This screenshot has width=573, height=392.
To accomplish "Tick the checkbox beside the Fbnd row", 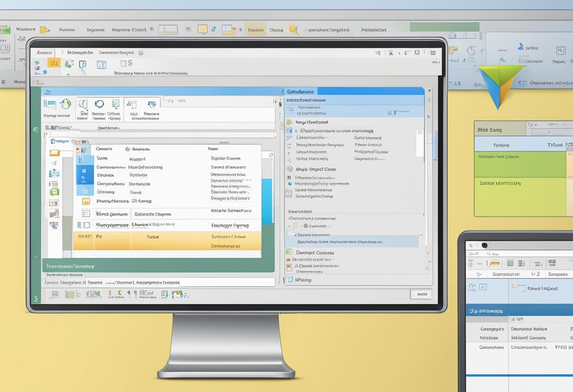I will (86, 213).
